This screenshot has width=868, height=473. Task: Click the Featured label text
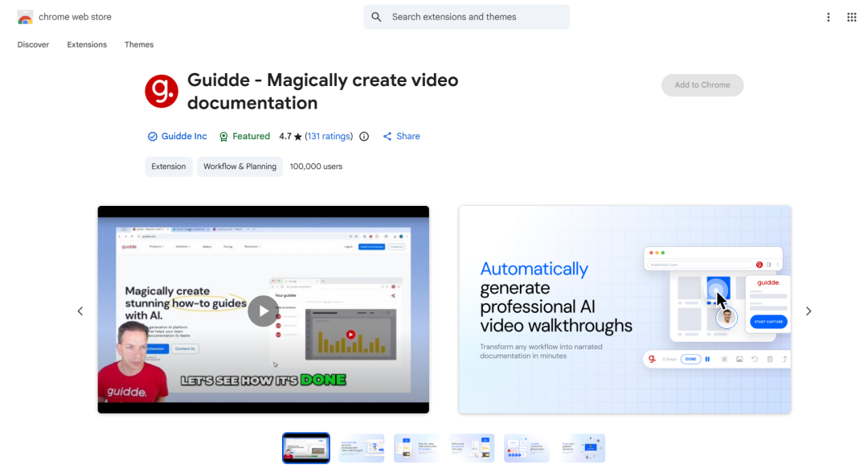tap(252, 136)
